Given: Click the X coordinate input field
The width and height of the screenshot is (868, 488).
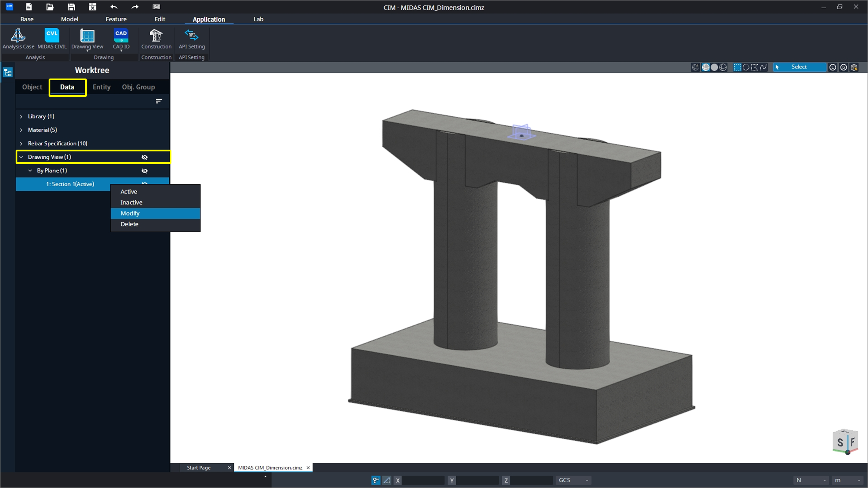Looking at the screenshot, I should pos(423,480).
